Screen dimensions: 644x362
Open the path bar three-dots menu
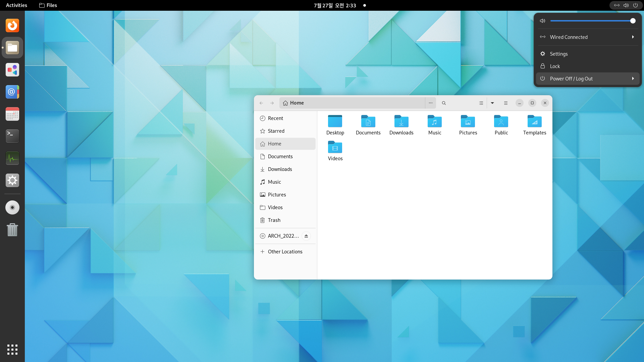(x=430, y=103)
